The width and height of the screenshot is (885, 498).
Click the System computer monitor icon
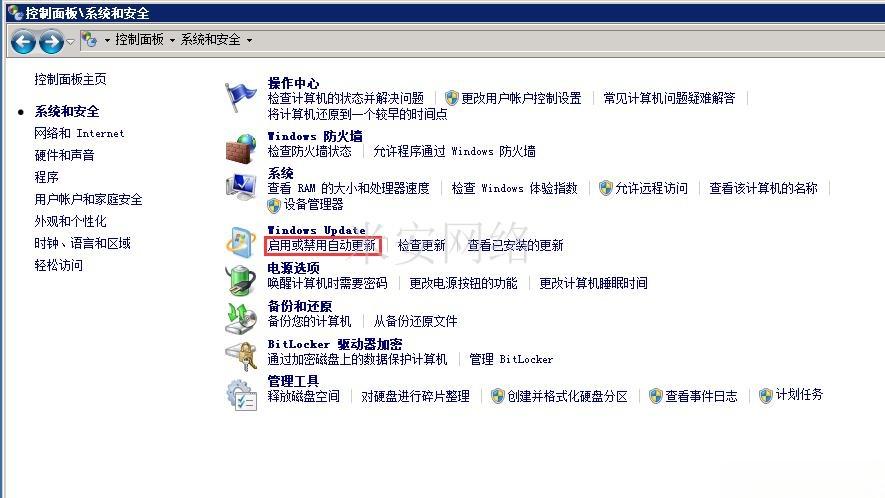coord(241,186)
